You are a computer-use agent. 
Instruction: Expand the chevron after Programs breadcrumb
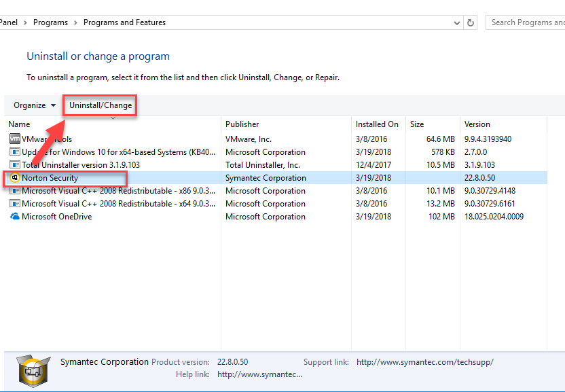(x=75, y=22)
